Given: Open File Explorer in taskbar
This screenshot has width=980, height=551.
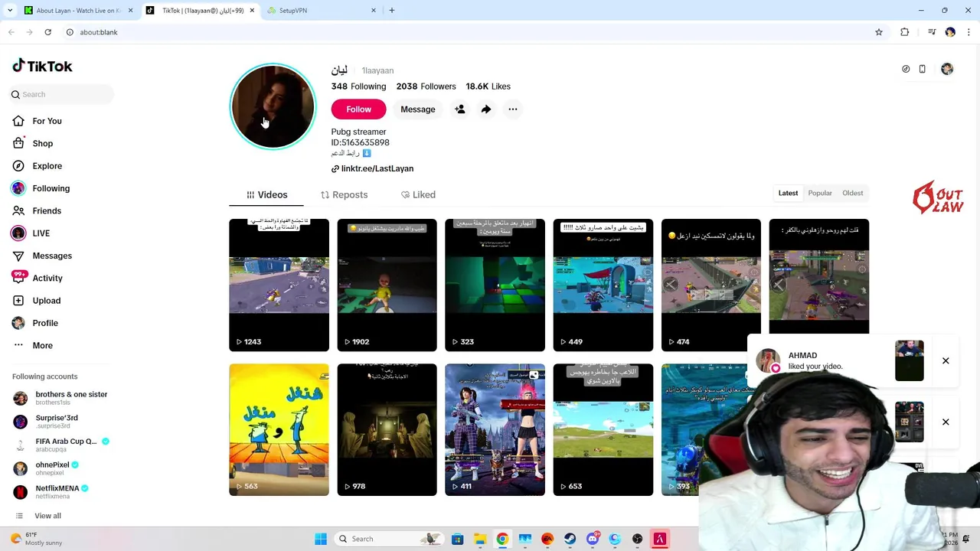Looking at the screenshot, I should (480, 539).
